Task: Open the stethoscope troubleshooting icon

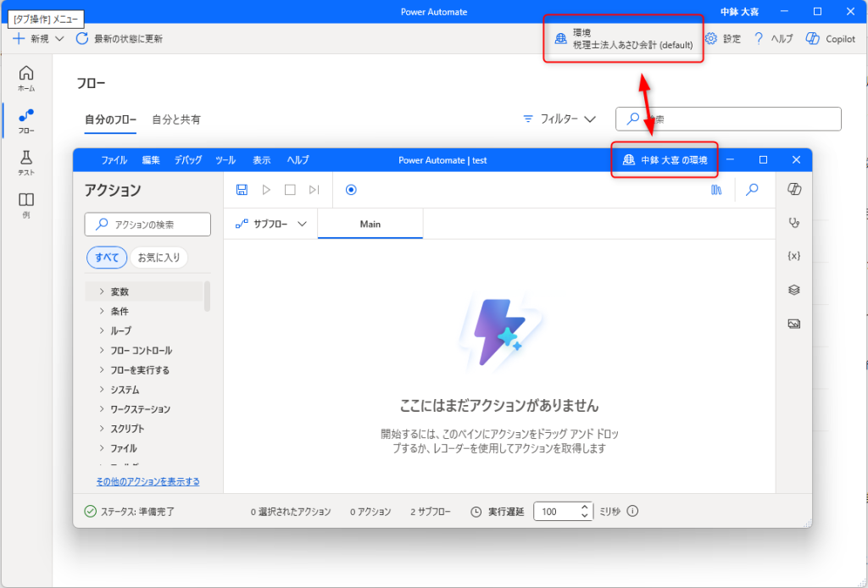Action: (794, 223)
